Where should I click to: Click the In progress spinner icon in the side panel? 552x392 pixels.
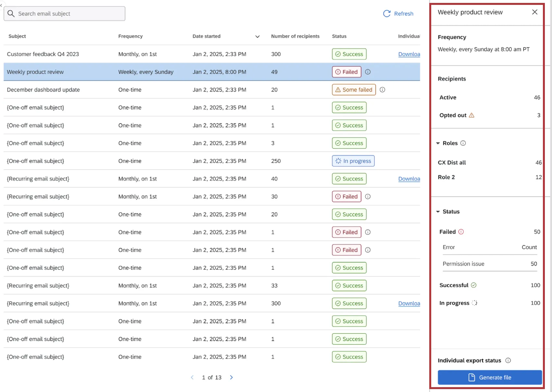(x=474, y=303)
